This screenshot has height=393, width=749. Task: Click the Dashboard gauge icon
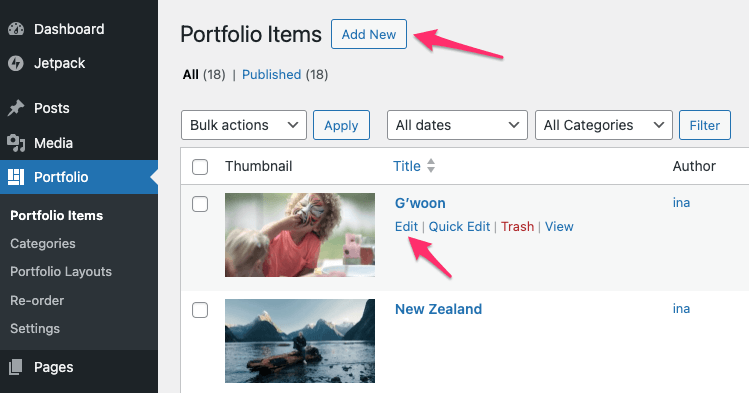coord(16,29)
